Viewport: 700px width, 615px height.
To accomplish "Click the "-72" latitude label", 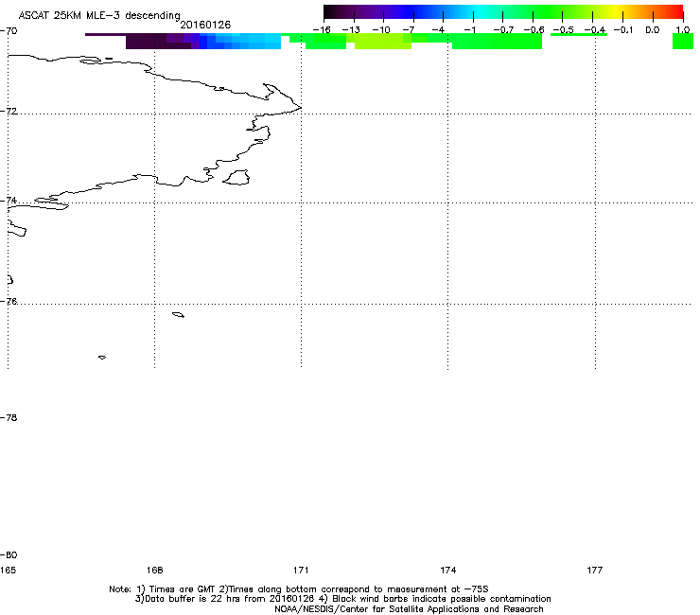I will pyautogui.click(x=9, y=111).
